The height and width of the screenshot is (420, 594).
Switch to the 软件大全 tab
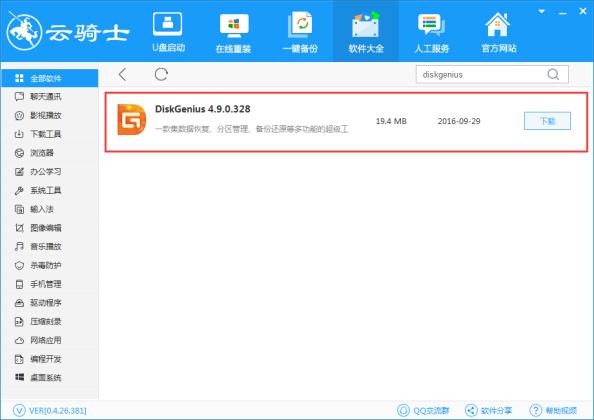pyautogui.click(x=366, y=32)
